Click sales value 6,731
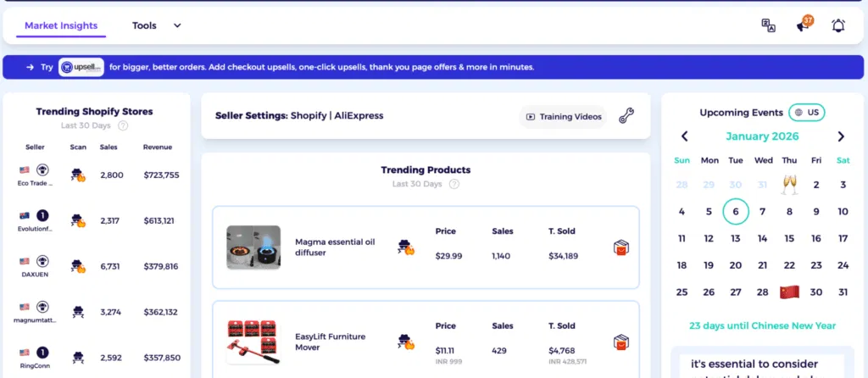Image resolution: width=868 pixels, height=378 pixels. 111,266
